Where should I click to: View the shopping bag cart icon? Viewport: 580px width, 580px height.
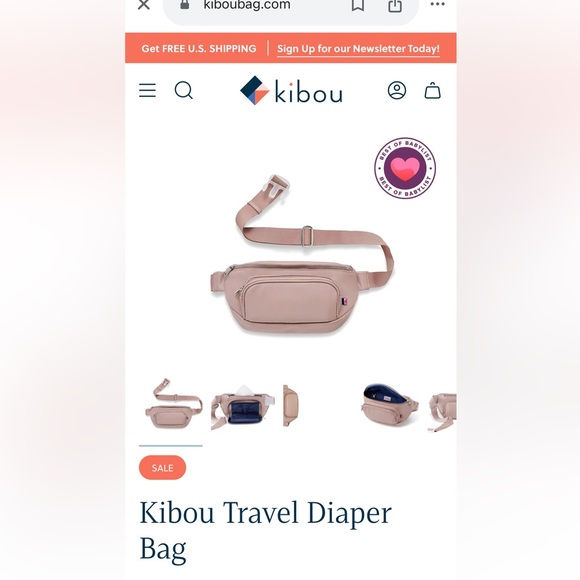click(432, 90)
